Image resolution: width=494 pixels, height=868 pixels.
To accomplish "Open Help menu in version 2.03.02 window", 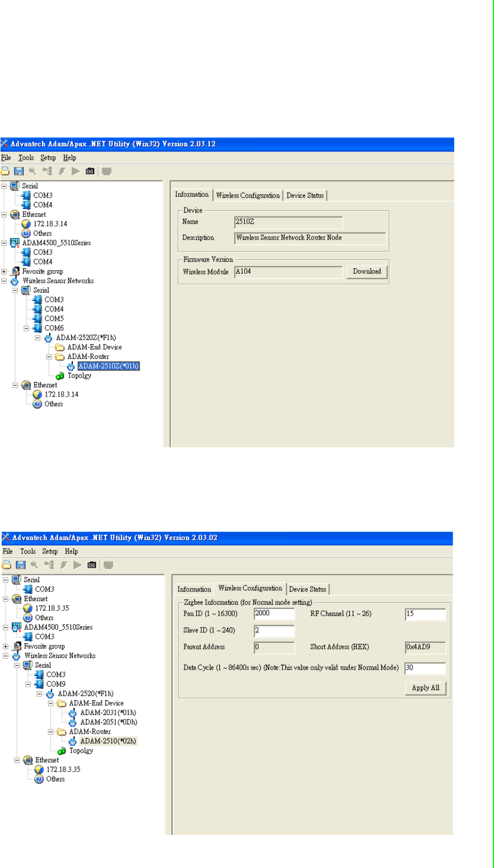I will (x=71, y=551).
